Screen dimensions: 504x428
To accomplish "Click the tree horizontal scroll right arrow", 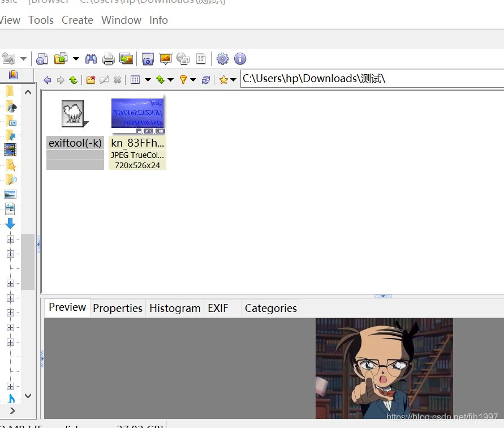I will 12,410.
